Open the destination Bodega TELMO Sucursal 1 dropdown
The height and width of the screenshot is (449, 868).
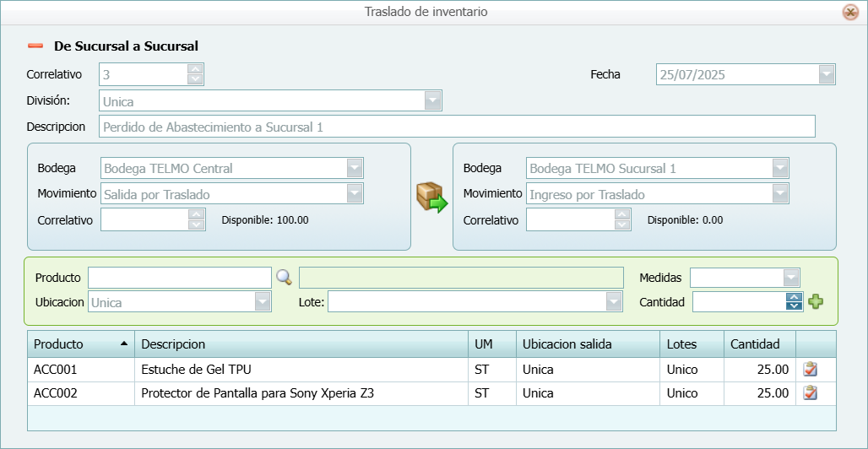tap(781, 168)
